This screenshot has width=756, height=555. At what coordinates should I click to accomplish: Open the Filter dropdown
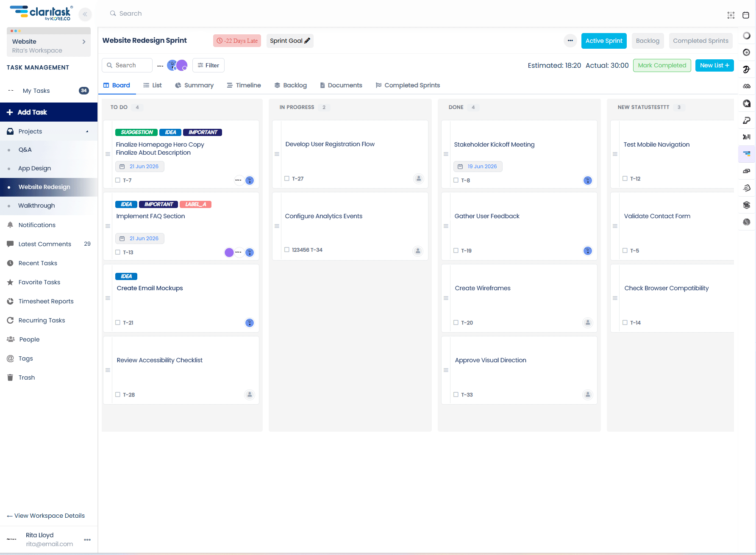coord(208,65)
